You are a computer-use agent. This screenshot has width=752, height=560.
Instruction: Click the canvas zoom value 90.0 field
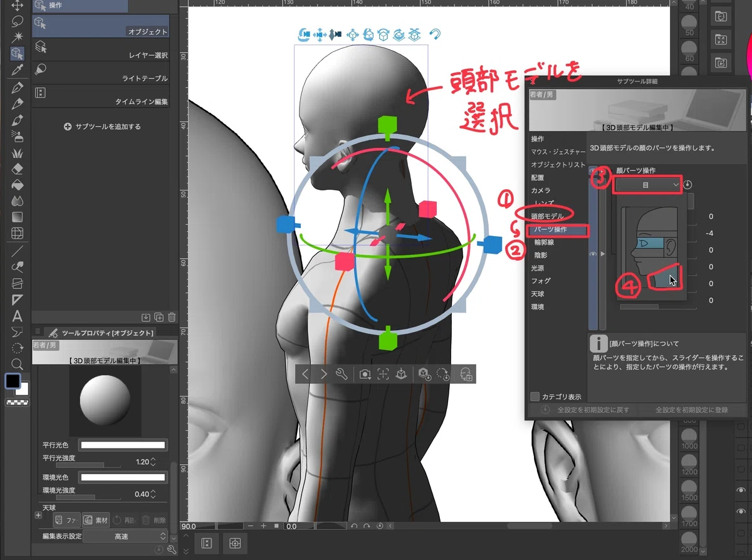[x=197, y=526]
